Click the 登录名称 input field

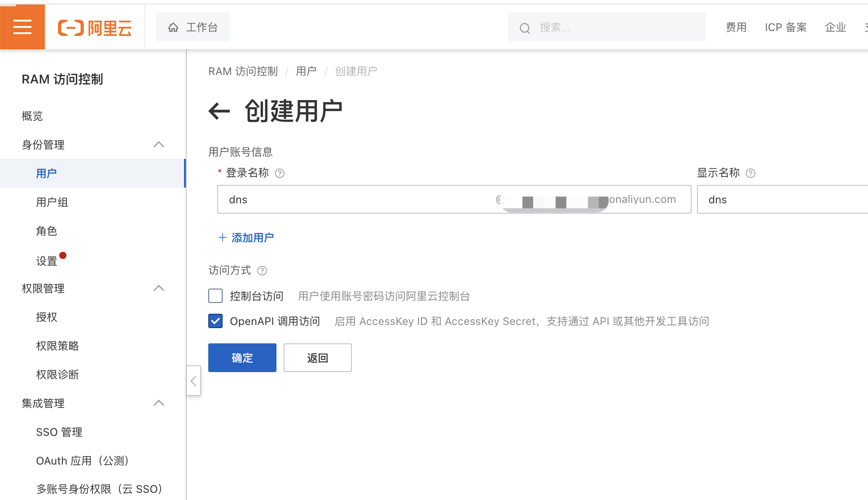355,200
